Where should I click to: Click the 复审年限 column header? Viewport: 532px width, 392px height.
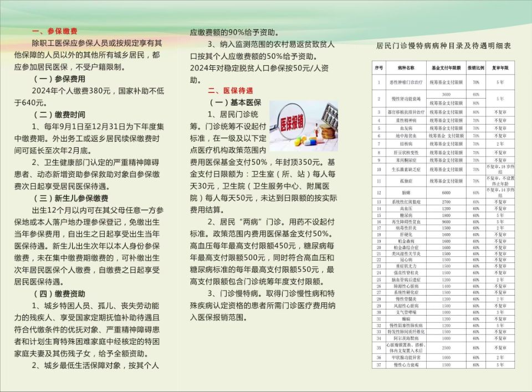[500, 68]
